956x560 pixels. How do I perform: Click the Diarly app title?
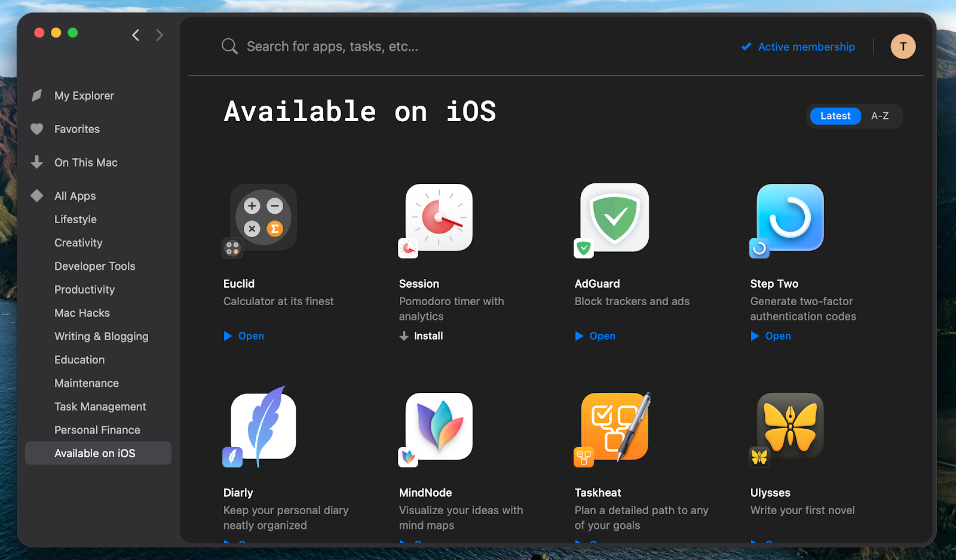[238, 493]
